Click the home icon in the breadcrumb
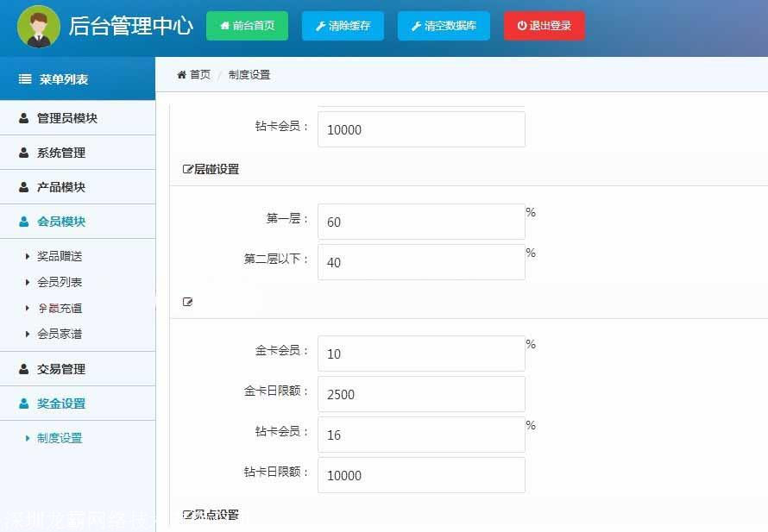 (182, 75)
